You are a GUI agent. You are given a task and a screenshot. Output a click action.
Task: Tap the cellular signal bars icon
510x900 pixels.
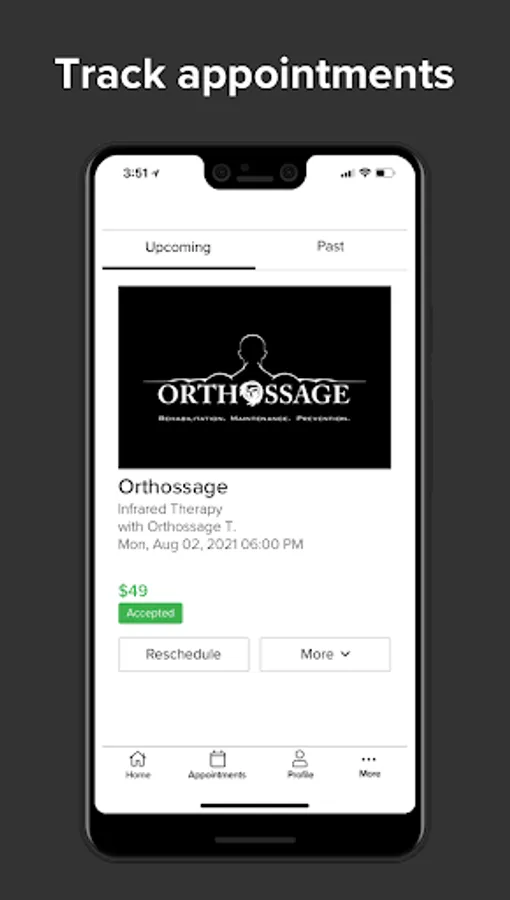click(348, 173)
